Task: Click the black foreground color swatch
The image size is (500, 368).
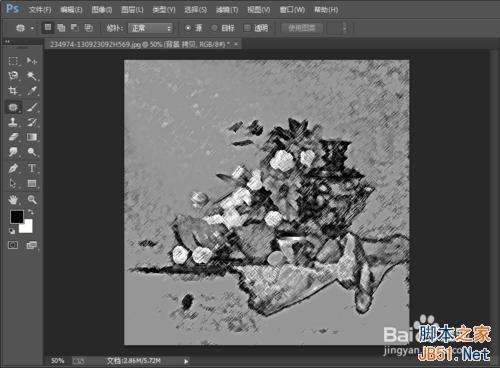Action: pyautogui.click(x=16, y=217)
